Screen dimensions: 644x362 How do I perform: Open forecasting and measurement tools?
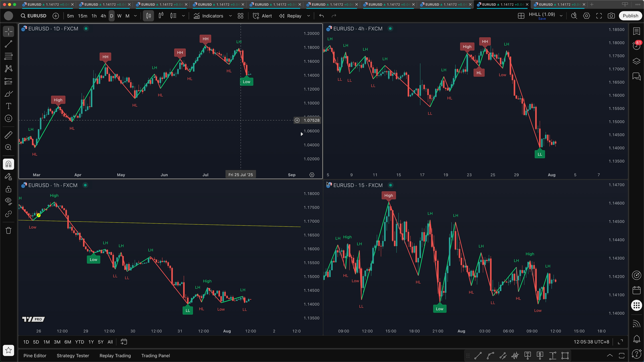click(9, 81)
